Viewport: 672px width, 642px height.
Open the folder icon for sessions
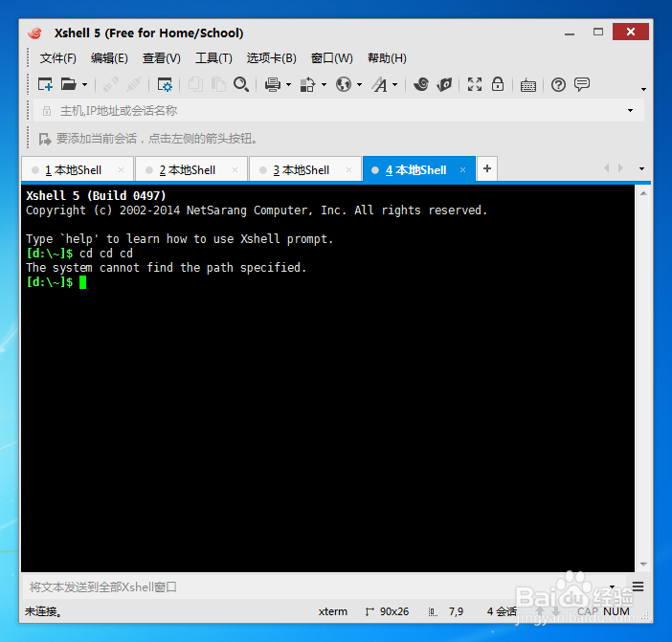pos(69,84)
